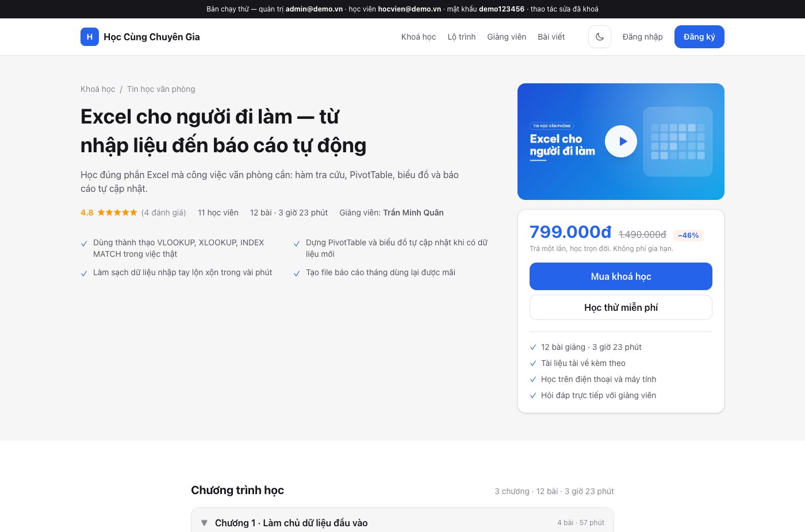Click the Chương 1 · Làm chủ dữ liệu đầu vào header
The image size is (805, 532).
[x=402, y=523]
